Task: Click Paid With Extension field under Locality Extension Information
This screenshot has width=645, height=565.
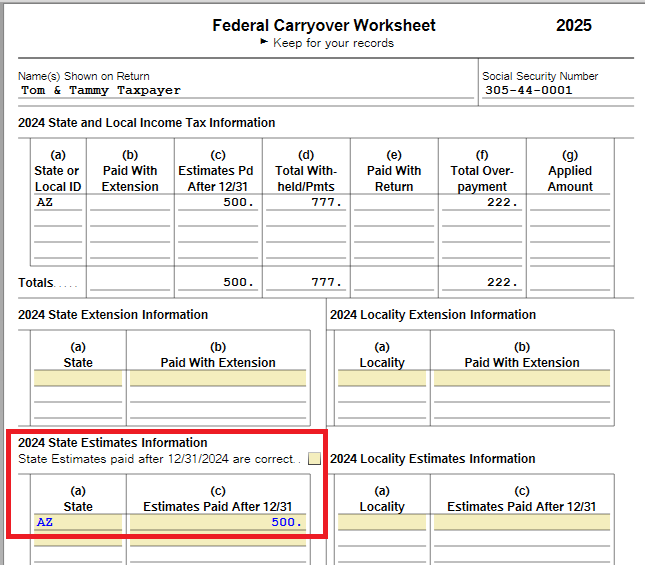Action: click(521, 379)
